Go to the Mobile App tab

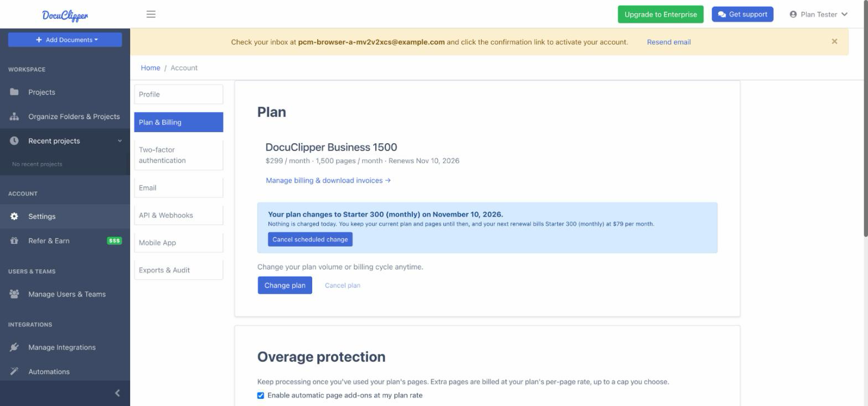[178, 242]
